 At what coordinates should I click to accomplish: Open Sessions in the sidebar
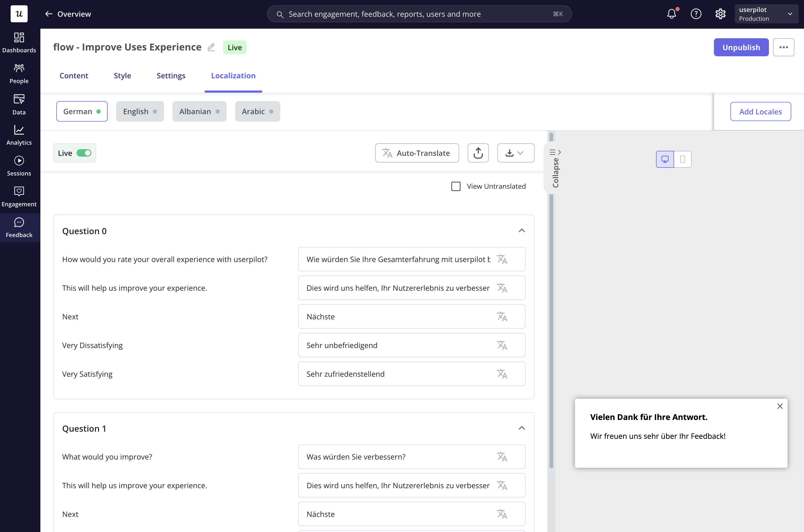[19, 166]
